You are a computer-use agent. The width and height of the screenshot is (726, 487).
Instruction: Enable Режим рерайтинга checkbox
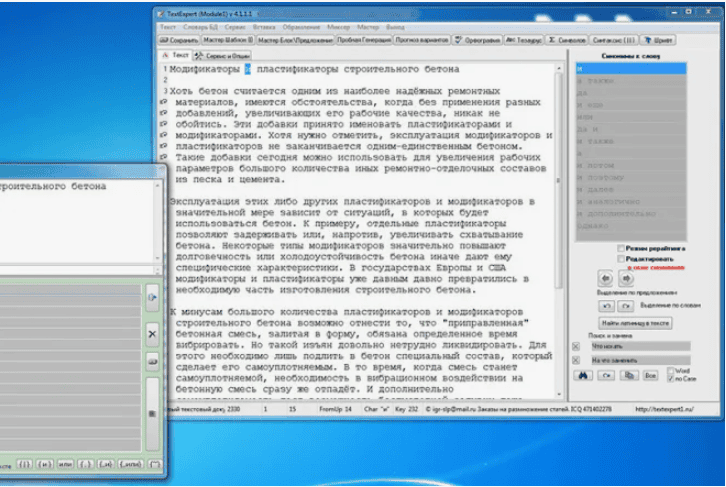coord(621,249)
